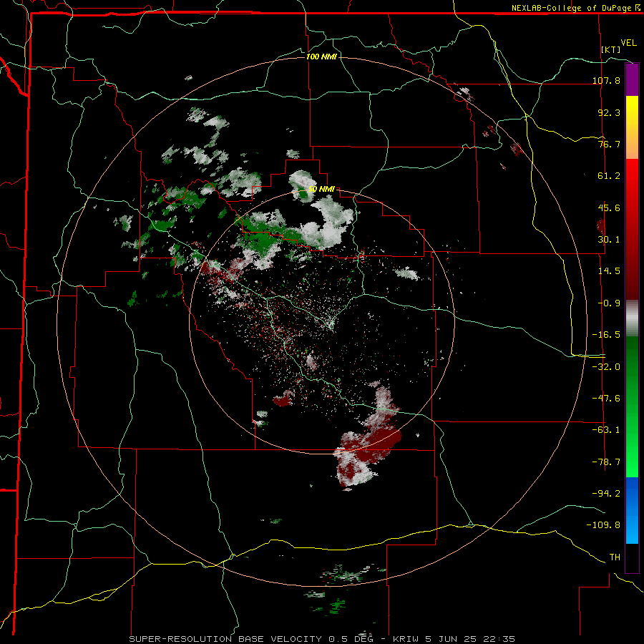The width and height of the screenshot is (644, 644).
Task: Click the -109.8 scale value
Action: [603, 525]
